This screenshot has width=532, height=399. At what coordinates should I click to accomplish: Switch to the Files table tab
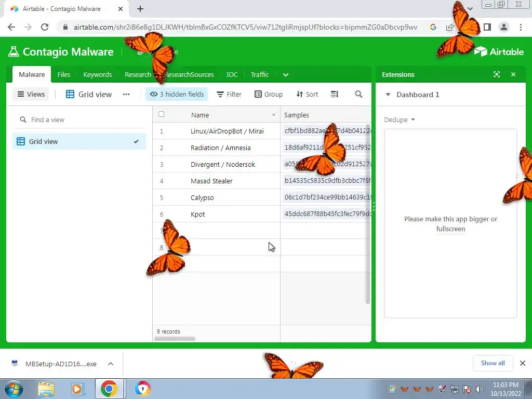tap(64, 74)
